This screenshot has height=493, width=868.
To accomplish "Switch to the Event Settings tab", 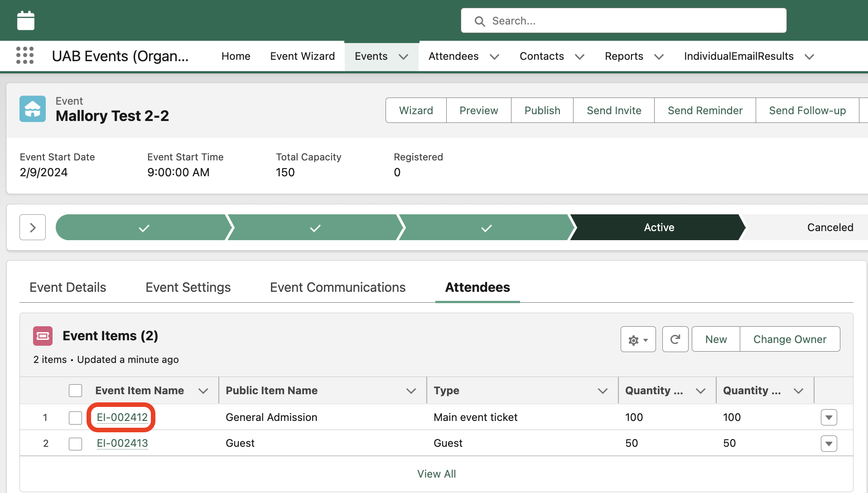I will pos(188,287).
